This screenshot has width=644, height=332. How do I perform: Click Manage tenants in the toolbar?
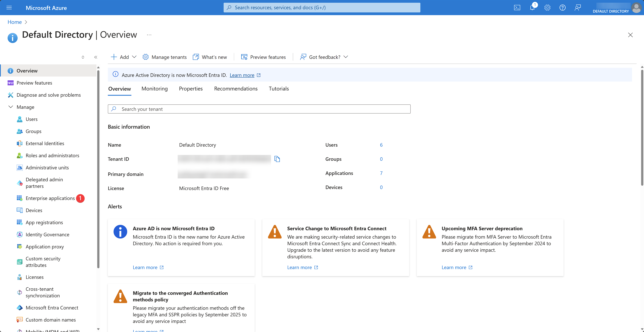coord(165,57)
